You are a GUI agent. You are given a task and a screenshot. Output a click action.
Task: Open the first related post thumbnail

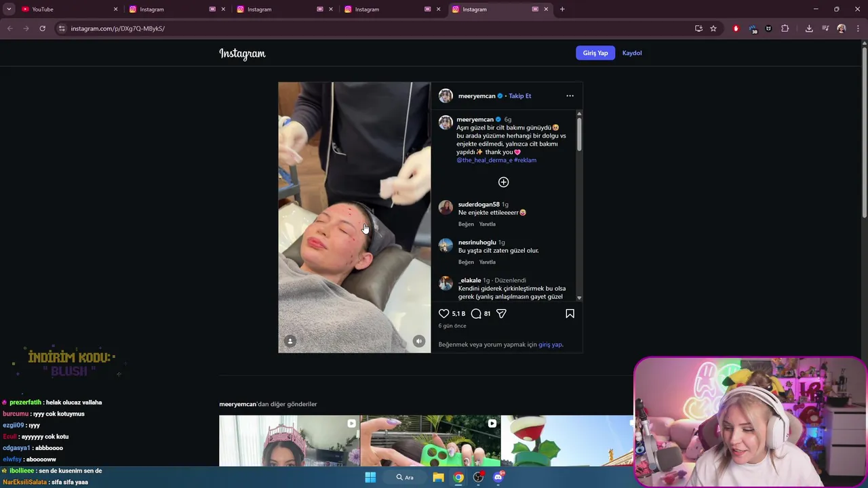pos(289,441)
